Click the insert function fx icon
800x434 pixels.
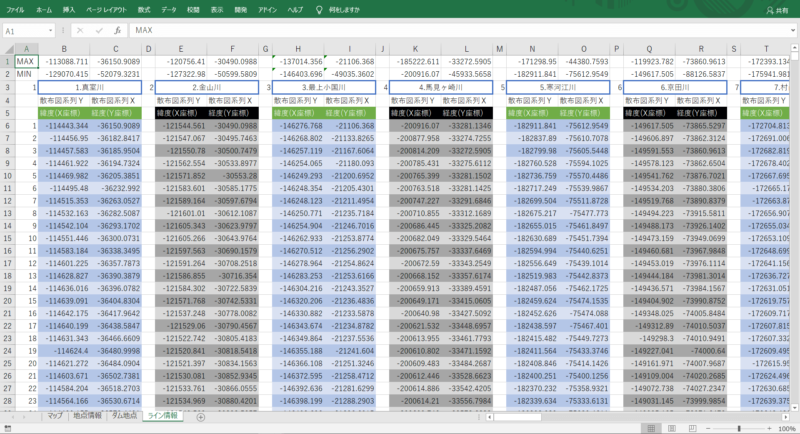pyautogui.click(x=119, y=31)
